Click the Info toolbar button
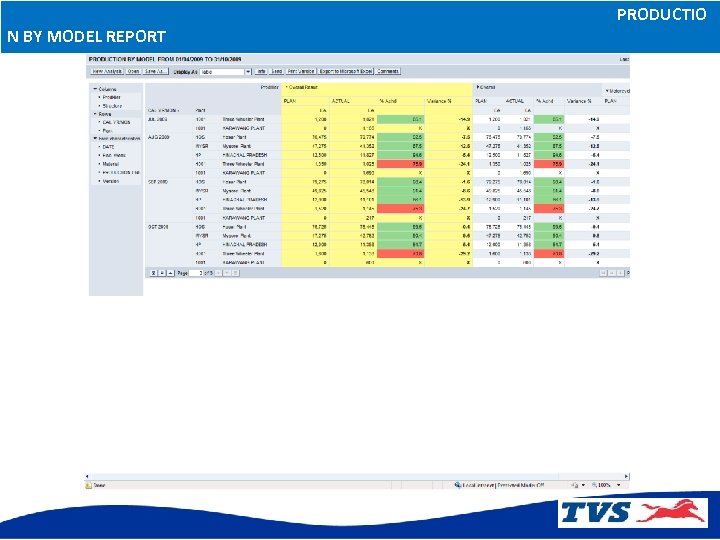This screenshot has height=540, width=720. point(261,72)
